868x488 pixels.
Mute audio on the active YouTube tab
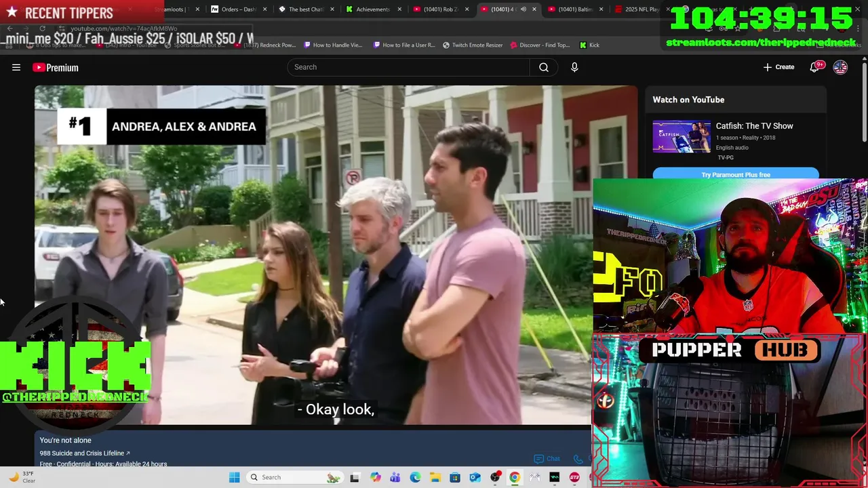click(523, 9)
